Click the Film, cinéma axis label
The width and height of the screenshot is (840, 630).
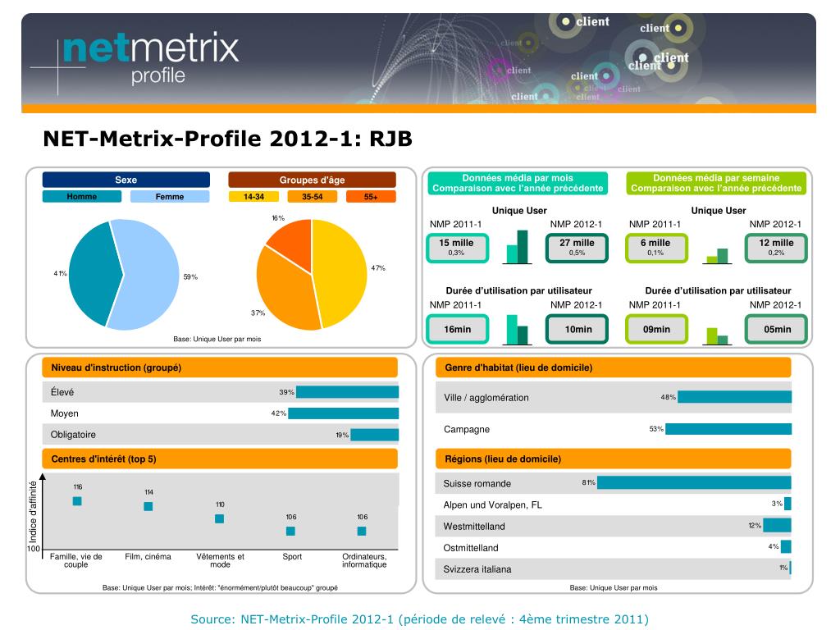click(148, 557)
